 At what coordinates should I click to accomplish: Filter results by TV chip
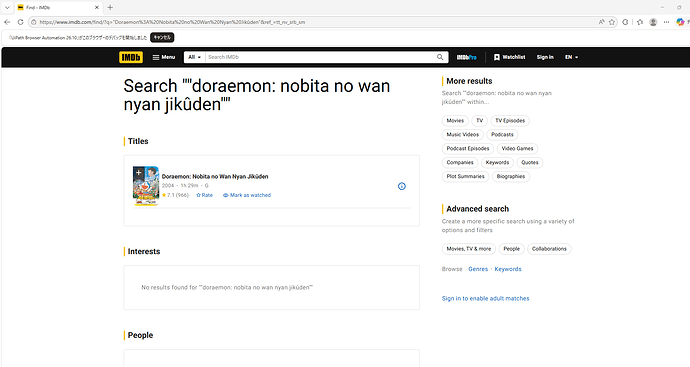click(480, 121)
